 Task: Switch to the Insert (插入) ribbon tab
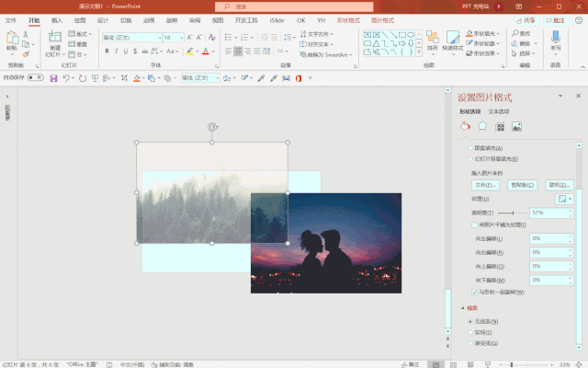coord(57,19)
